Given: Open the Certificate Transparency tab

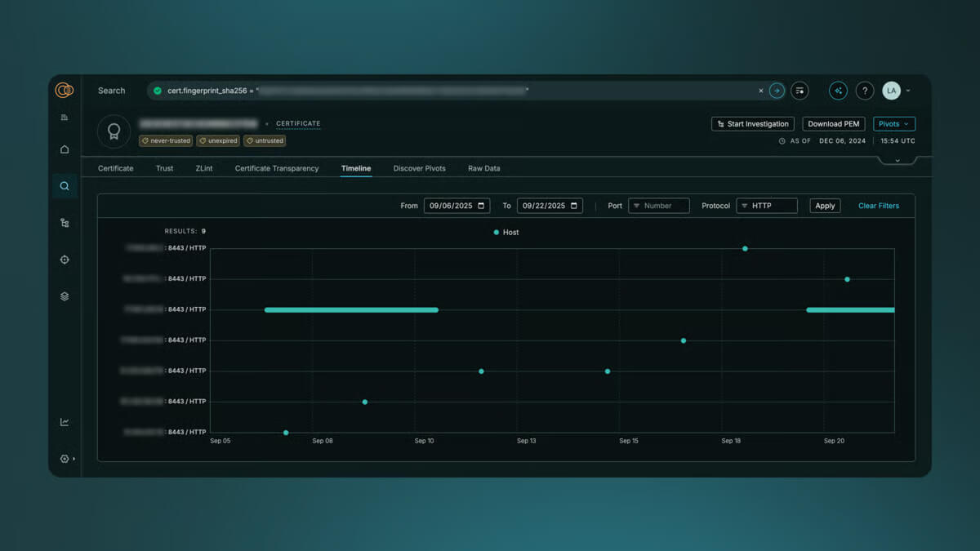Looking at the screenshot, I should tap(276, 168).
